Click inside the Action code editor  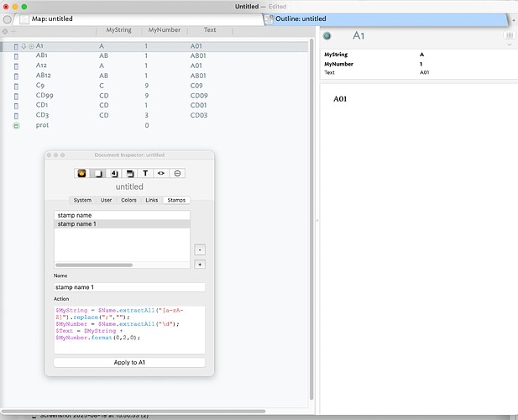129,330
